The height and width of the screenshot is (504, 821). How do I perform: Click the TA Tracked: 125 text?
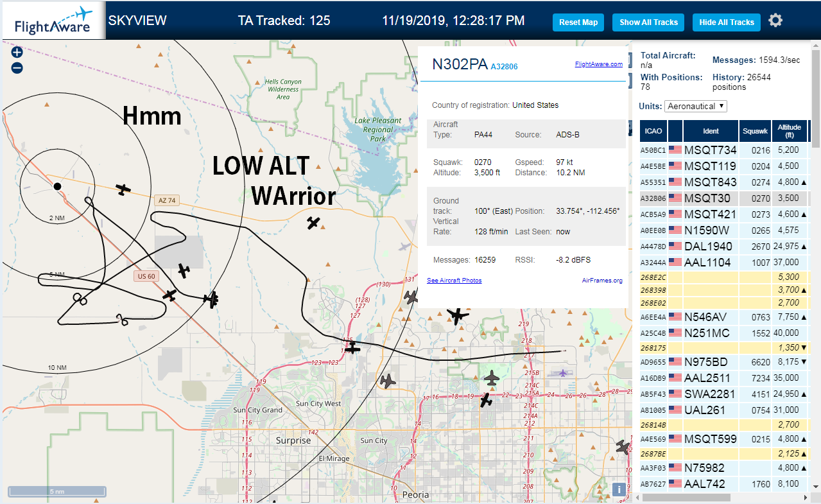pos(284,21)
